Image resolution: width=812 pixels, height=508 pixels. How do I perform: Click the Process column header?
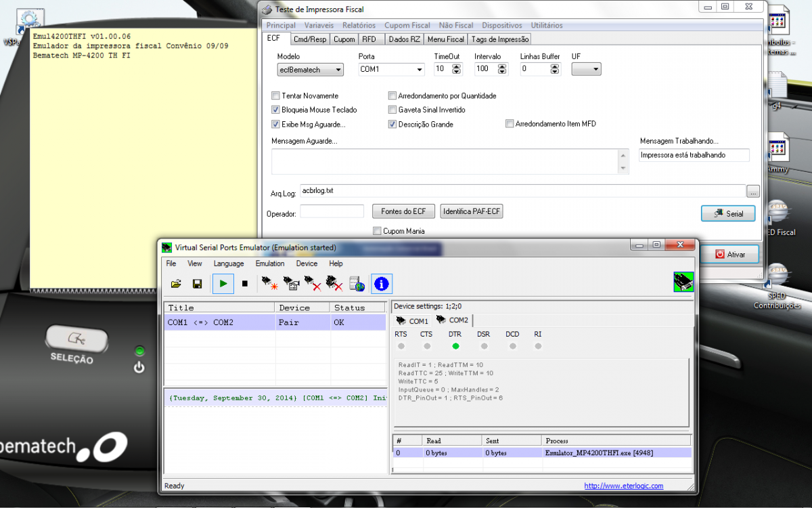pos(616,440)
